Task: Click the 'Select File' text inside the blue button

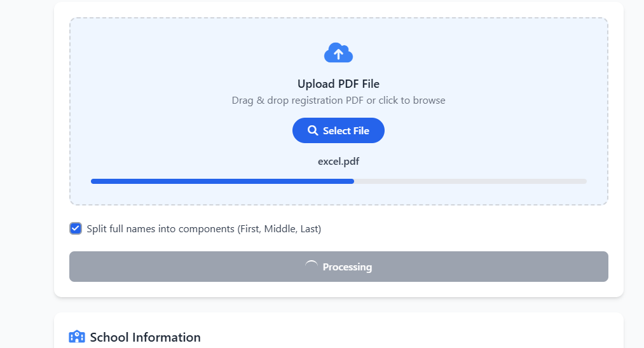Action: [346, 131]
